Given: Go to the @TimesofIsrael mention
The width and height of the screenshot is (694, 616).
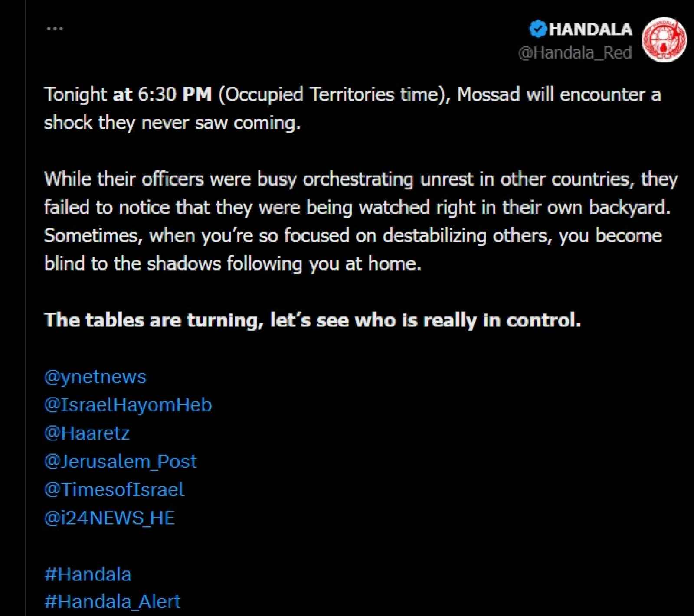Looking at the screenshot, I should click(114, 489).
